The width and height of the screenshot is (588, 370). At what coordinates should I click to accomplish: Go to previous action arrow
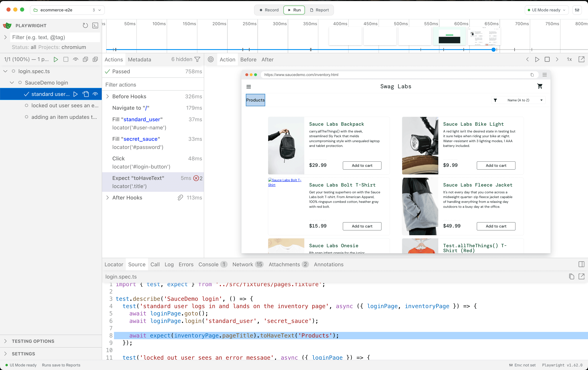pos(527,59)
